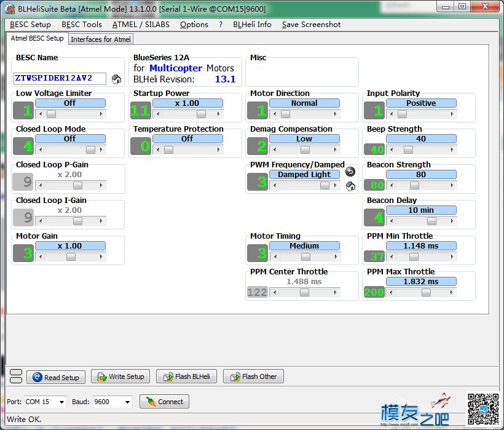
Task: Click the Beep Strength slider thumb
Action: [408, 149]
